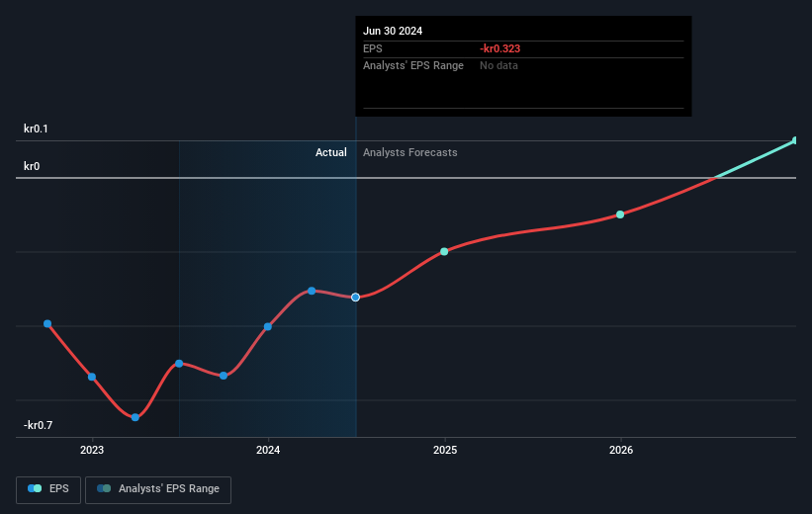The width and height of the screenshot is (812, 514).
Task: Click the "-kr0.323" EPS value in tooltip
Action: (499, 48)
